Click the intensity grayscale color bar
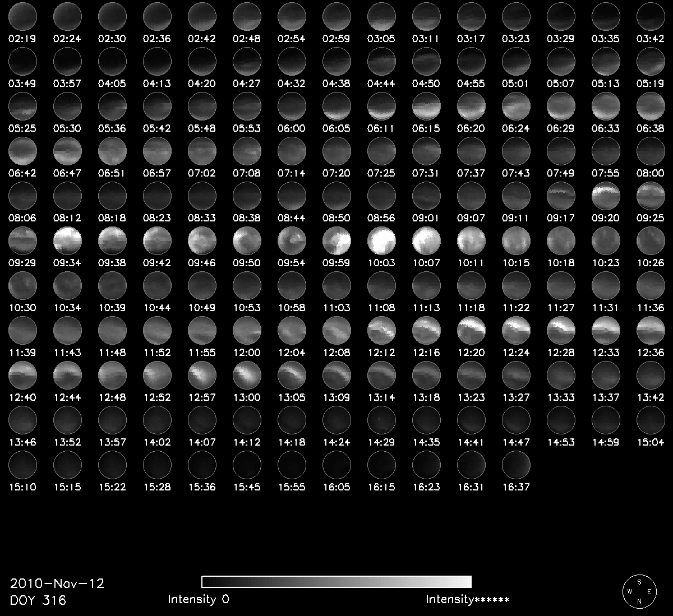The image size is (673, 616). [336, 581]
